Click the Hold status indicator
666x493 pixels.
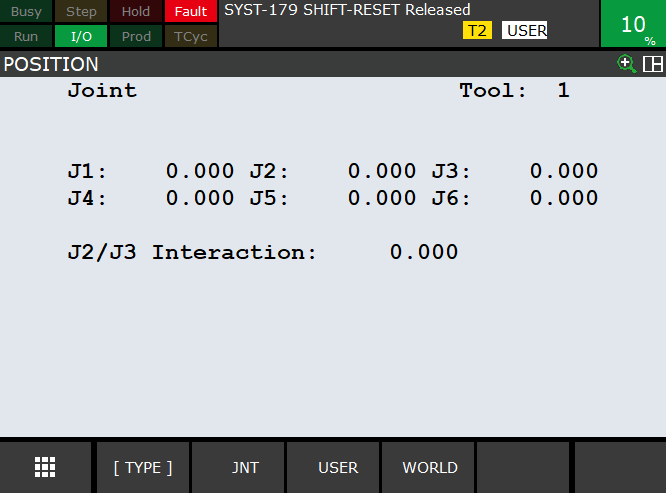pos(135,12)
